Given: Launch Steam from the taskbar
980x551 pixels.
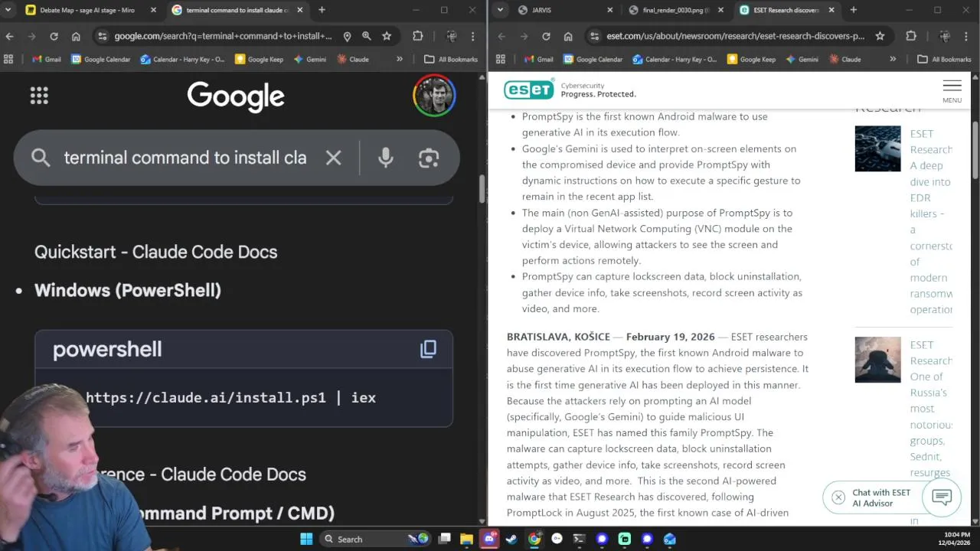Looking at the screenshot, I should pos(511,539).
